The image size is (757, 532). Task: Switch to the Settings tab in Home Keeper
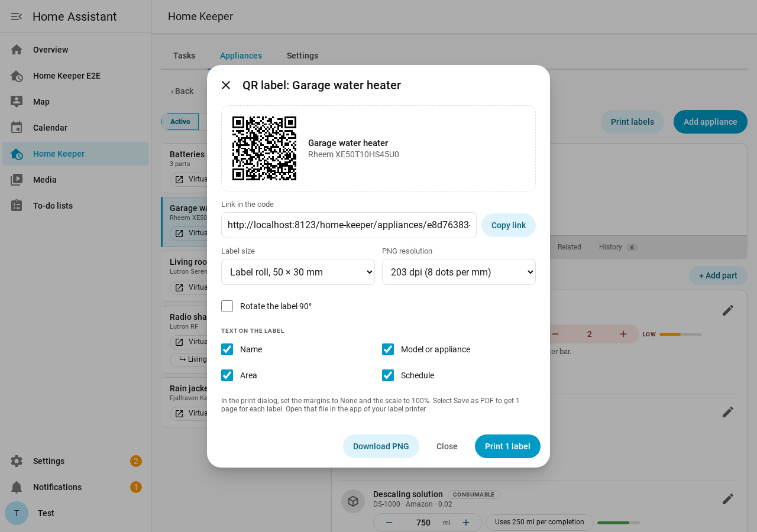[302, 56]
